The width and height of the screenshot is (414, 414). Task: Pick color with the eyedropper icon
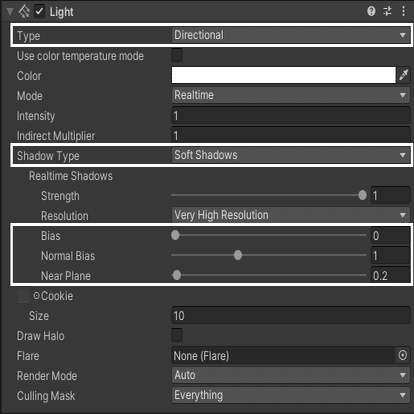[404, 75]
